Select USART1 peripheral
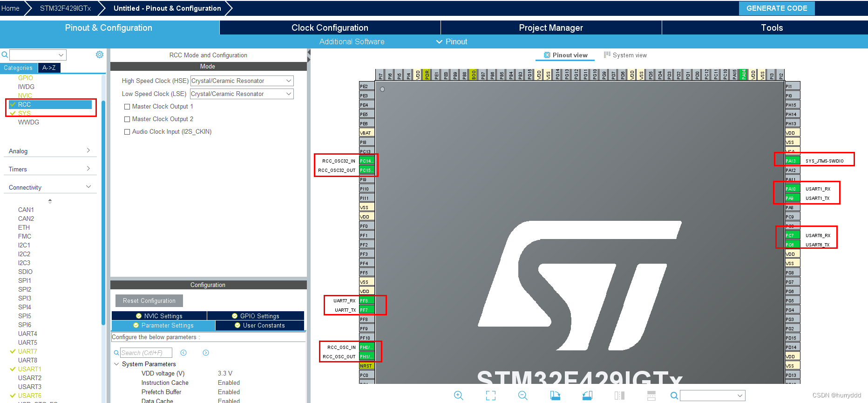This screenshot has height=403, width=868. click(30, 369)
